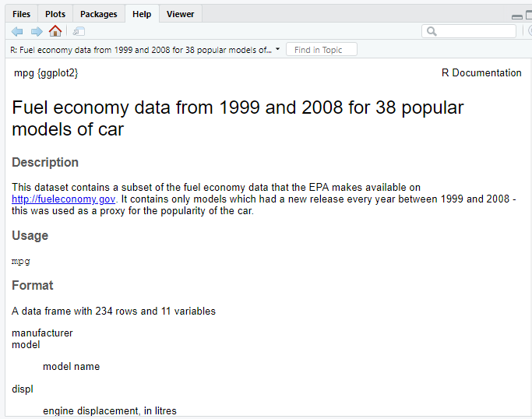Focus the help search box
The width and height of the screenshot is (532, 419).
(469, 31)
